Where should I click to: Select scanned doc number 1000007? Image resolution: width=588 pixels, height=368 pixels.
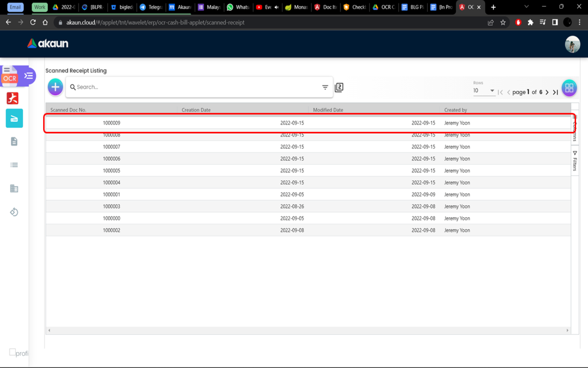(111, 147)
